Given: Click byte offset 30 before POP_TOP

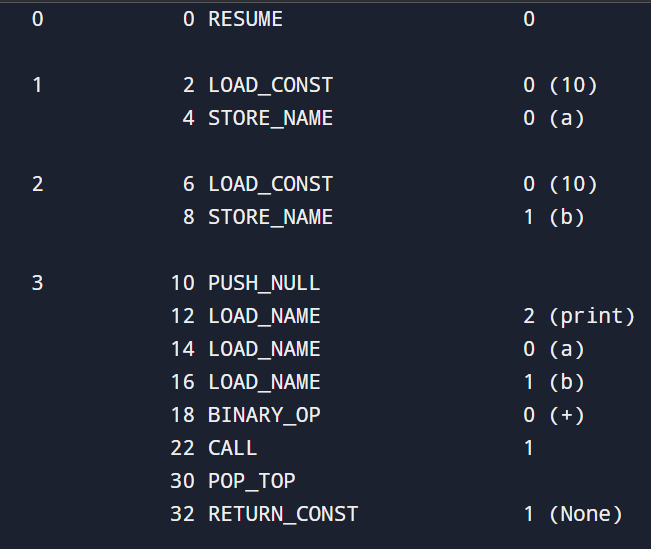Looking at the screenshot, I should coord(183,481).
